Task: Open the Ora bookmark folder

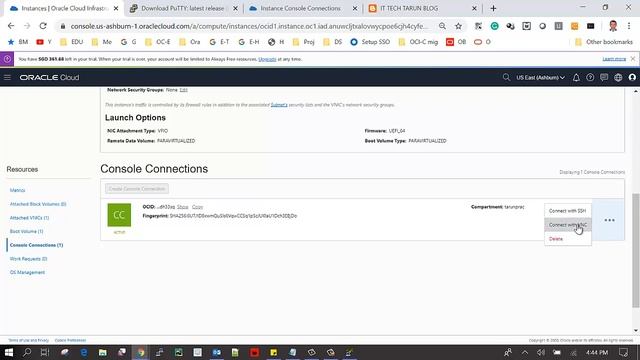Action: [x=190, y=42]
